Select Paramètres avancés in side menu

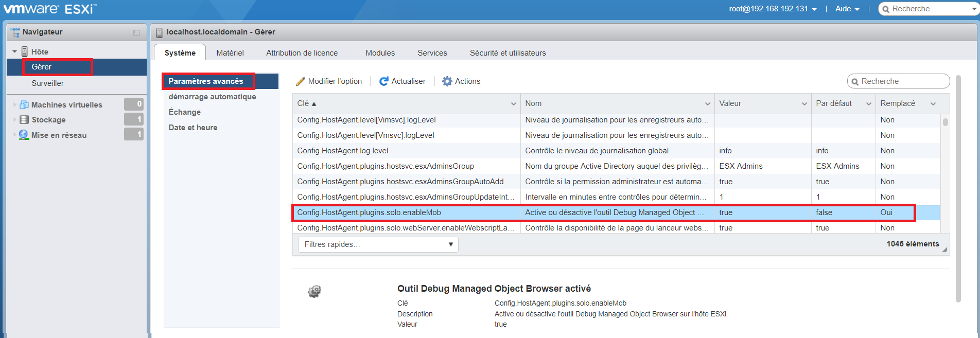pyautogui.click(x=221, y=81)
